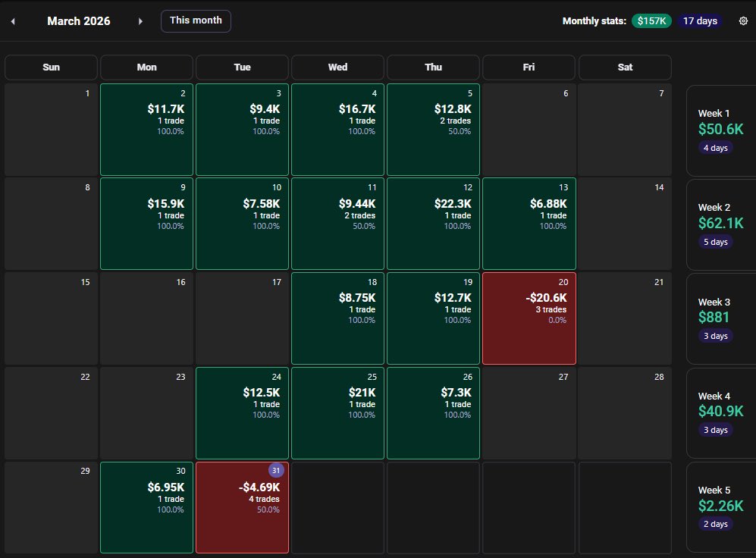Viewport: 756px width, 558px height.
Task: Open March 18 day with $8.75K
Action: click(337, 318)
